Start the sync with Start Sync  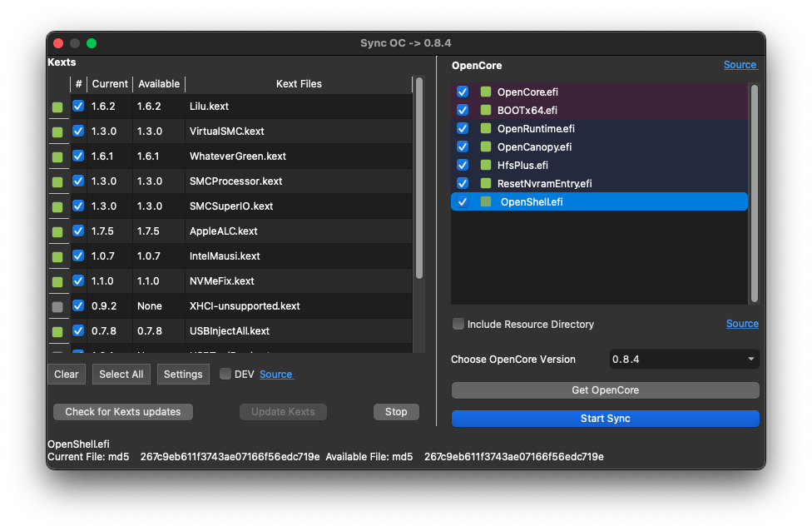click(x=606, y=419)
